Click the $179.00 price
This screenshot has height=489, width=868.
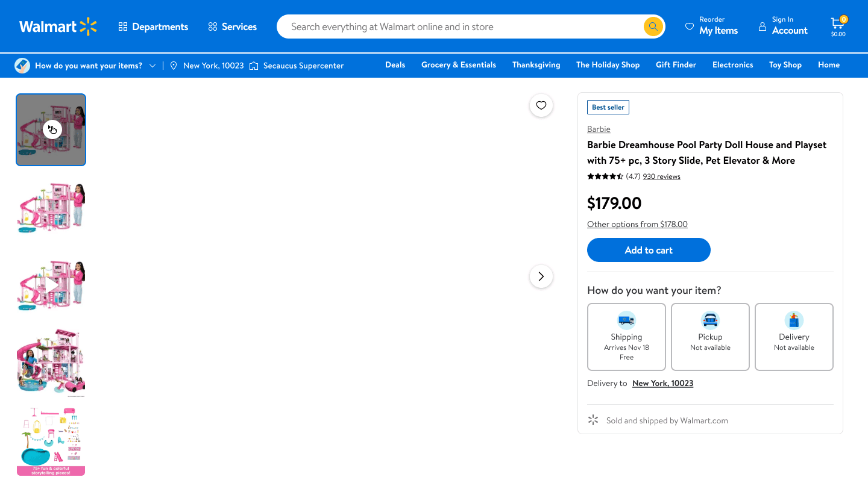click(x=614, y=203)
